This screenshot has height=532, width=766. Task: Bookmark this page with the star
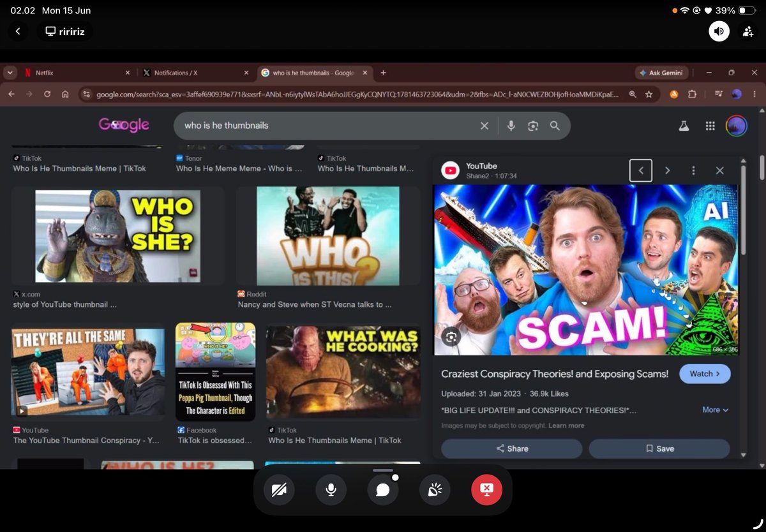pos(649,94)
